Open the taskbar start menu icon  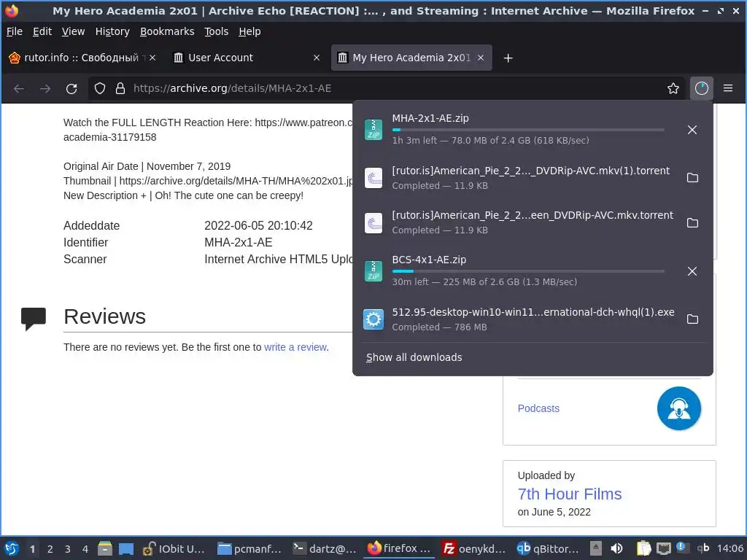(x=12, y=548)
